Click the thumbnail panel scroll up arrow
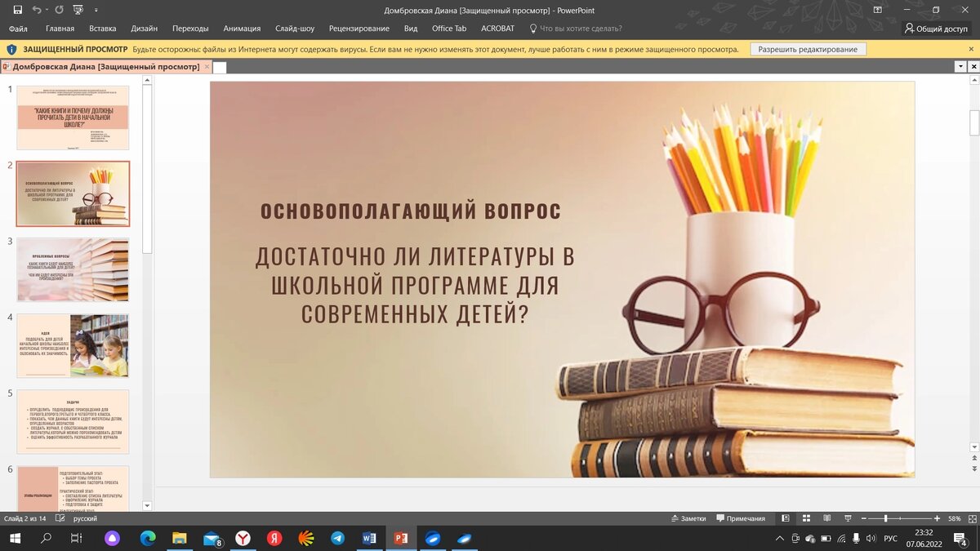Viewport: 980px width, 551px height. click(x=147, y=79)
